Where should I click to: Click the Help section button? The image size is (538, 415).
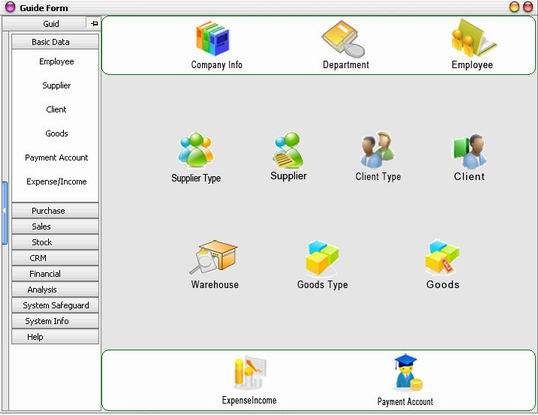coord(55,337)
